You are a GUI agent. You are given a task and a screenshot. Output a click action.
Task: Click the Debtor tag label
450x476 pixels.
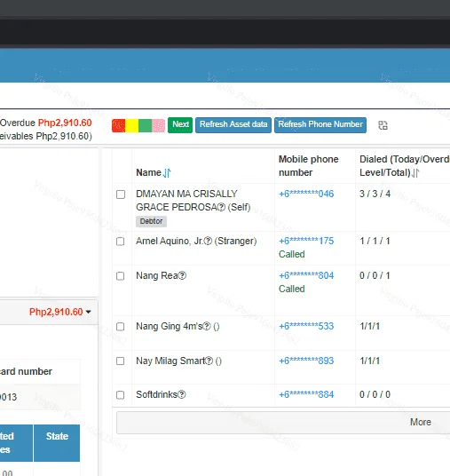tap(151, 221)
